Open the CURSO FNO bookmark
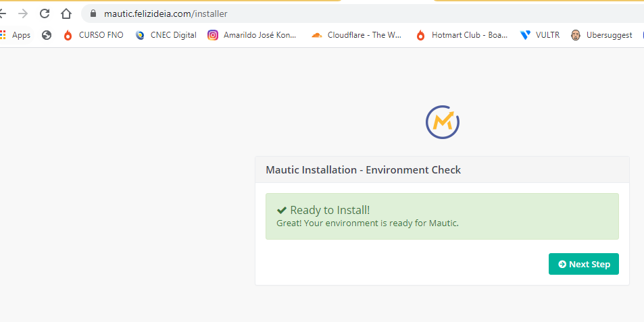 pyautogui.click(x=93, y=35)
